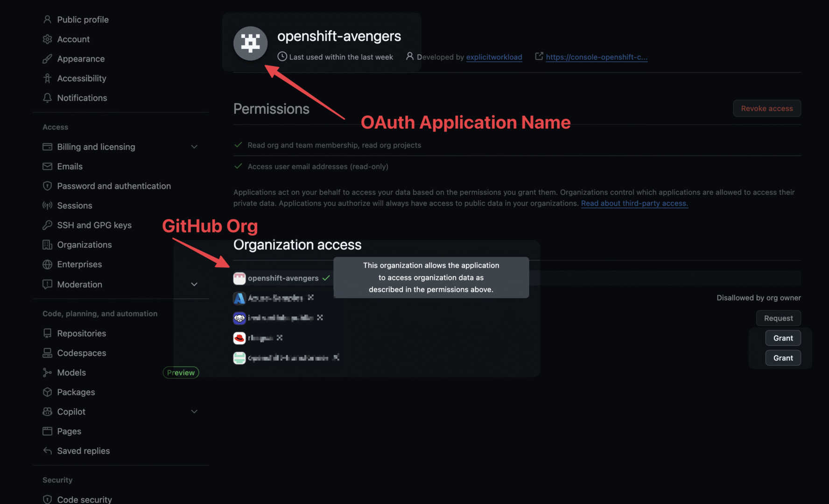Click the Password and authentication shield icon
The image size is (829, 504).
(x=47, y=186)
